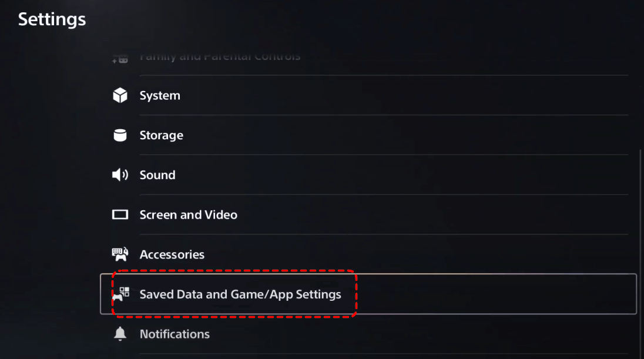Click the Notifications bell icon
644x359 pixels.
[x=120, y=334]
